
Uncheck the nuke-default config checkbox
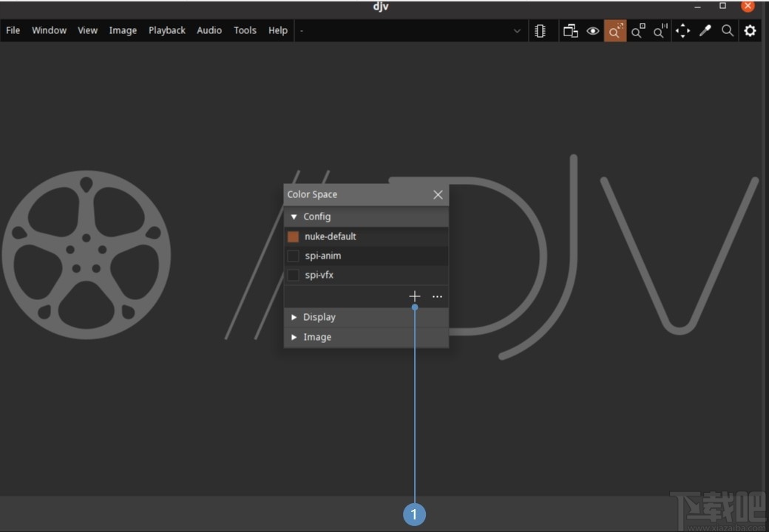coord(294,237)
